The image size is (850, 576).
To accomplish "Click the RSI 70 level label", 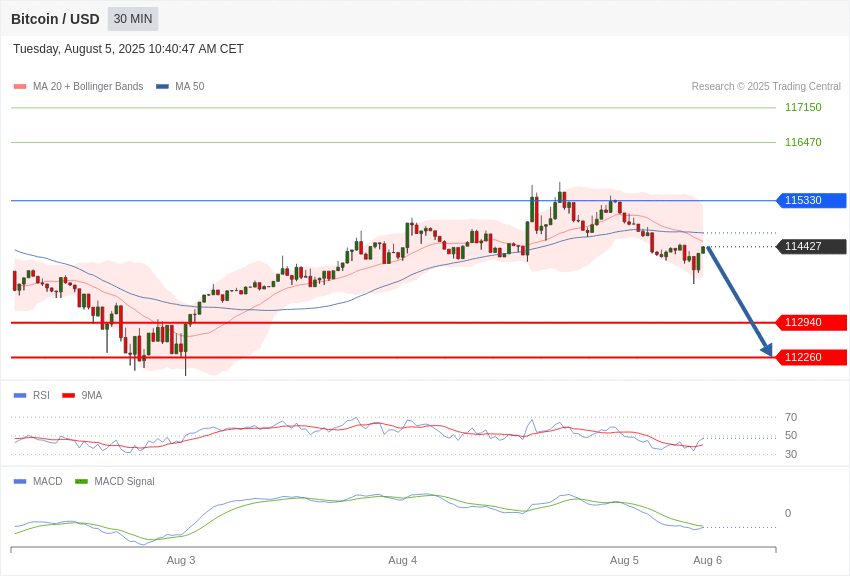I will pos(791,417).
